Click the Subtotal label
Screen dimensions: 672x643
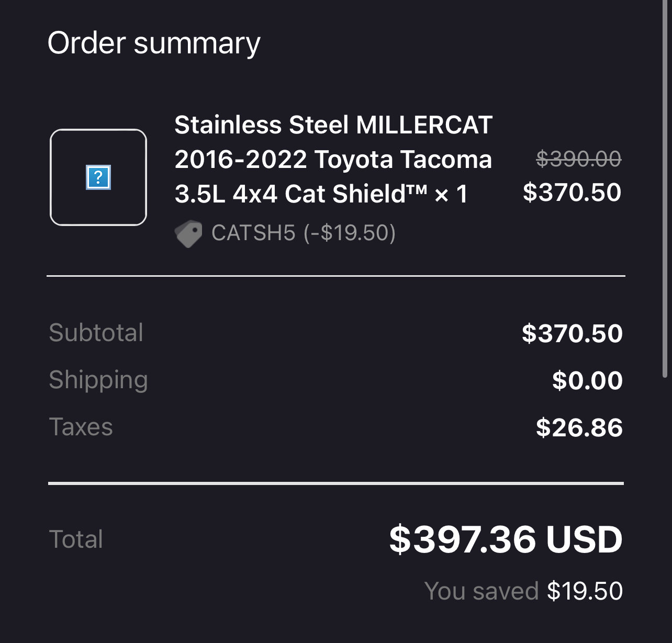click(96, 332)
